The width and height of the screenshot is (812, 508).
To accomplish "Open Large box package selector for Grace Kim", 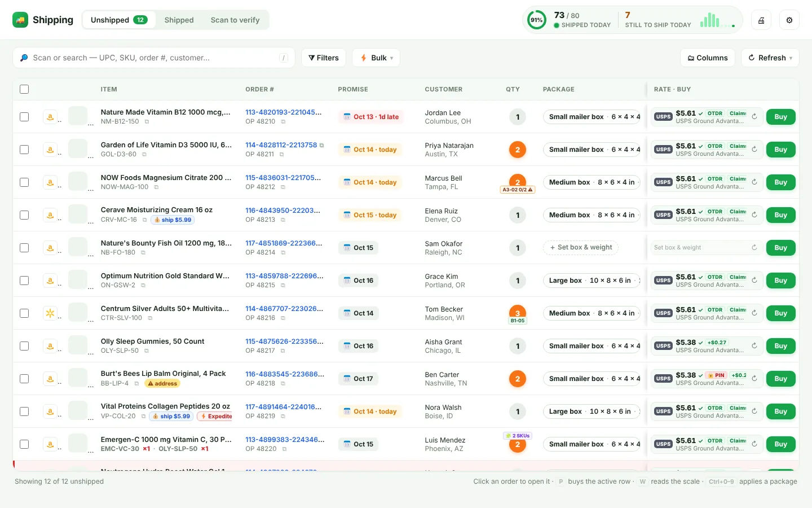I will 592,281.
